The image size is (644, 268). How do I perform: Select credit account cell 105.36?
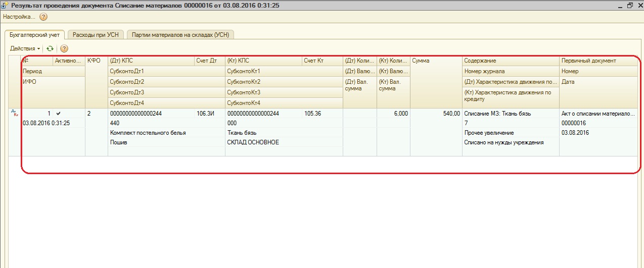click(x=323, y=114)
